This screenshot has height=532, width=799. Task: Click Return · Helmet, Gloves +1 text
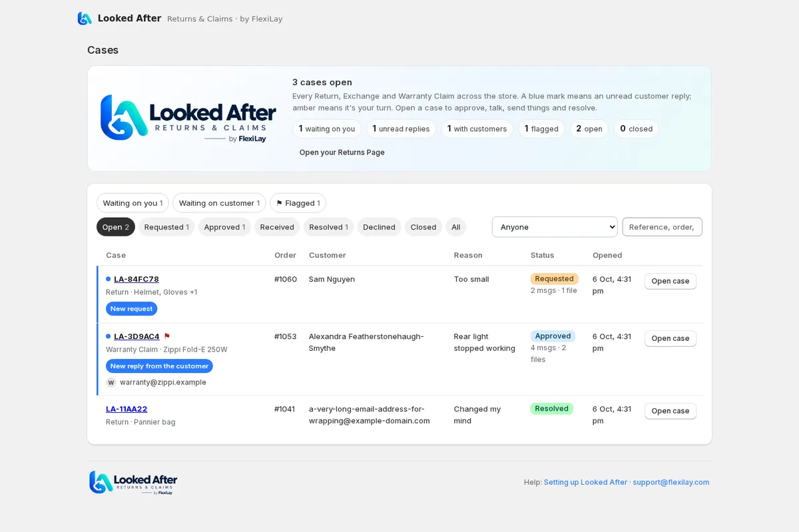151,292
